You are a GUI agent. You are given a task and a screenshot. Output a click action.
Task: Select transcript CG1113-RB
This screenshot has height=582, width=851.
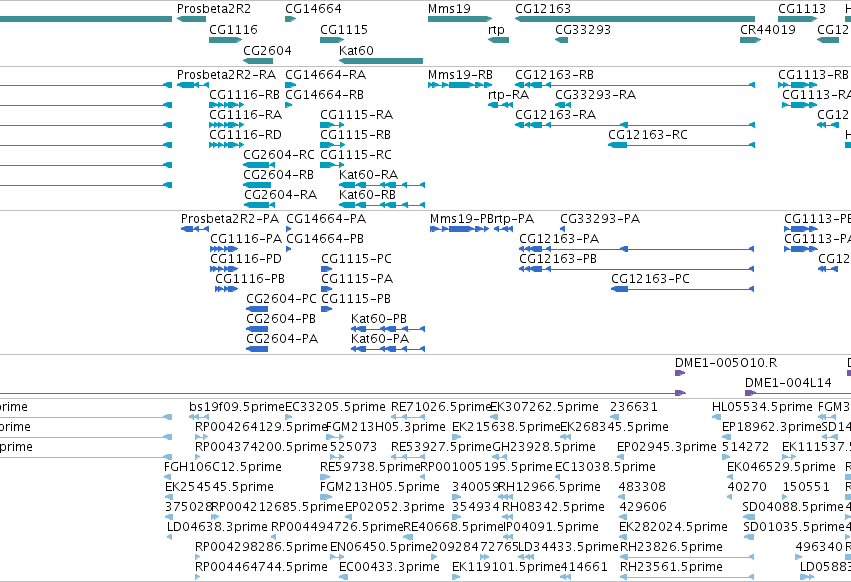pyautogui.click(x=813, y=75)
